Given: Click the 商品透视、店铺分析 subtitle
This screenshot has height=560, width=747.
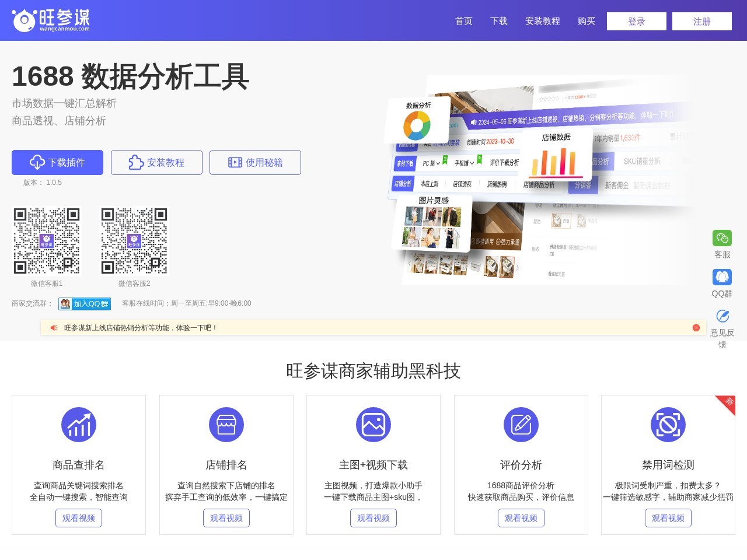Looking at the screenshot, I should [59, 121].
